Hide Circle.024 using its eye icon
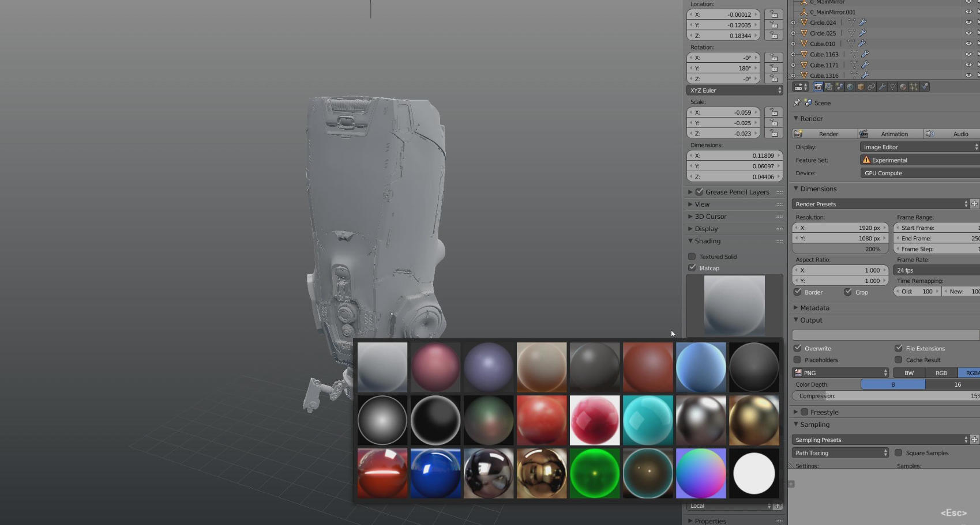This screenshot has height=525, width=980. coord(968,22)
